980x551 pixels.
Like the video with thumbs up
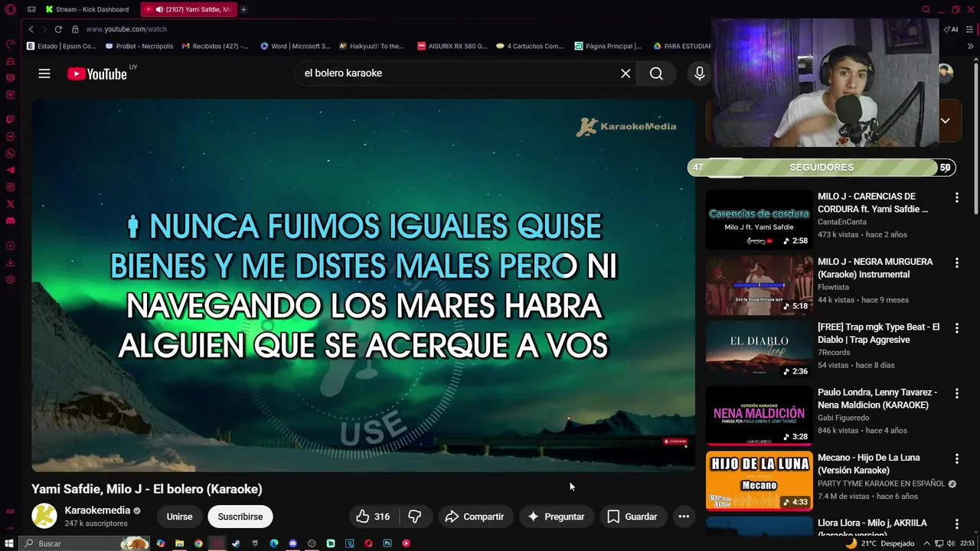pyautogui.click(x=373, y=517)
